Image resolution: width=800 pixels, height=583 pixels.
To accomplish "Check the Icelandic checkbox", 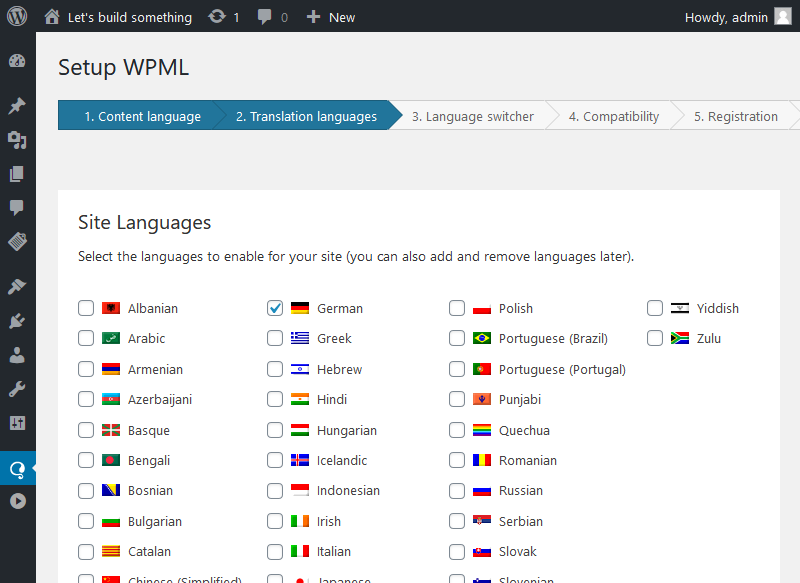I will tap(274, 460).
